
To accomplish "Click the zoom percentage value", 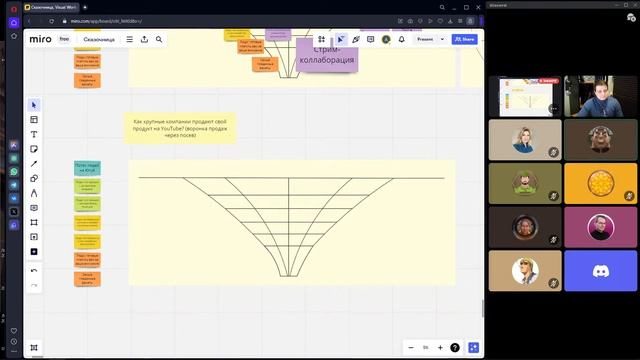I will pos(426,348).
